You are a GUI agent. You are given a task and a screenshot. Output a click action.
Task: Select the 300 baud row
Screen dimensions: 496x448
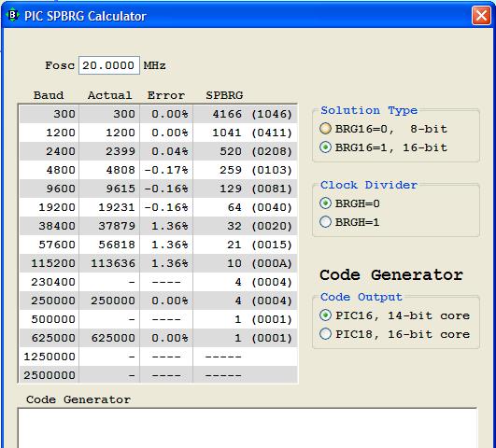(x=158, y=114)
